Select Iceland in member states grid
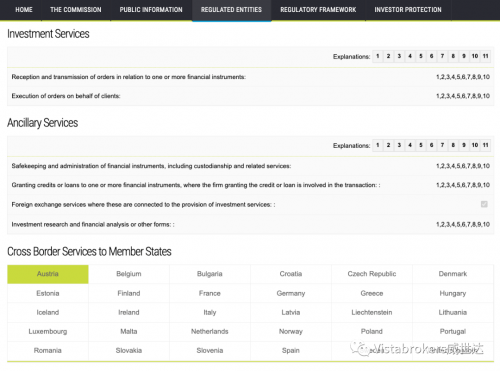 coord(48,312)
